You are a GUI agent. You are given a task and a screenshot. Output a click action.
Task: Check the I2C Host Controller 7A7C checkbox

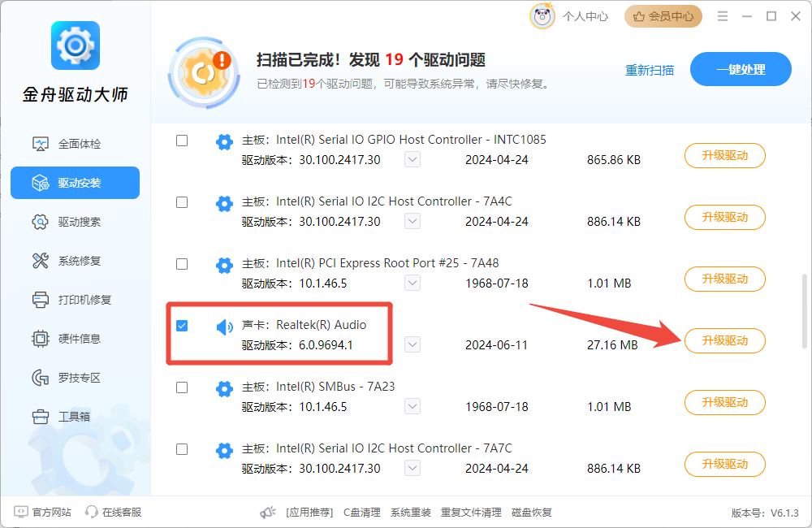click(182, 448)
